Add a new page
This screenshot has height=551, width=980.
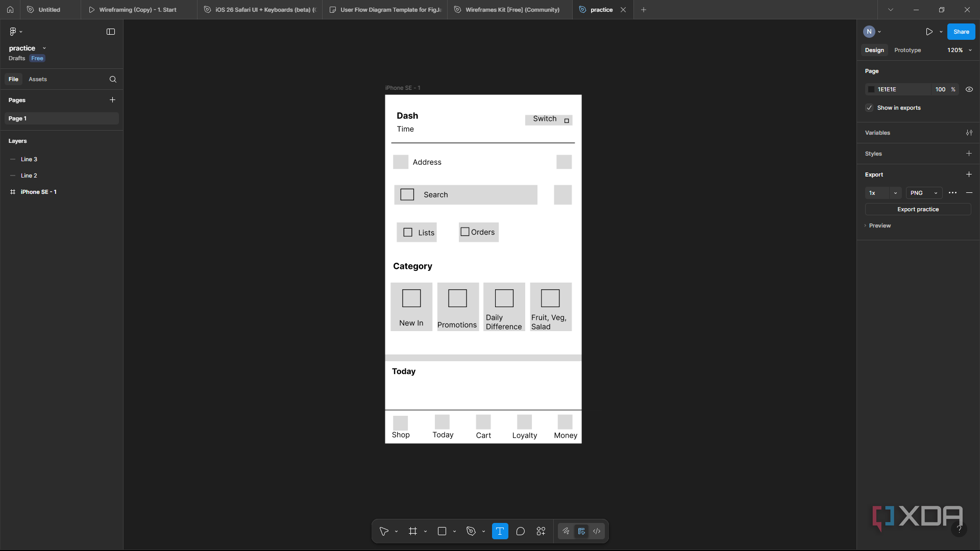(112, 100)
